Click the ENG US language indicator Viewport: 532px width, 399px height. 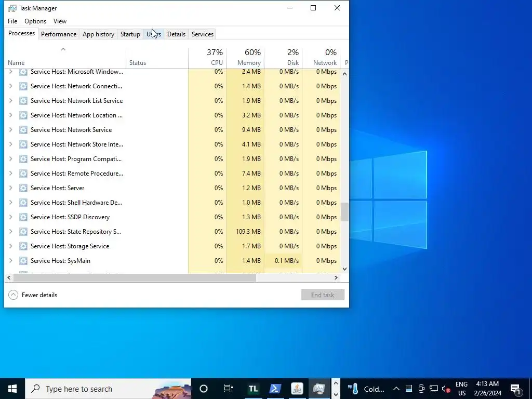[x=461, y=389]
